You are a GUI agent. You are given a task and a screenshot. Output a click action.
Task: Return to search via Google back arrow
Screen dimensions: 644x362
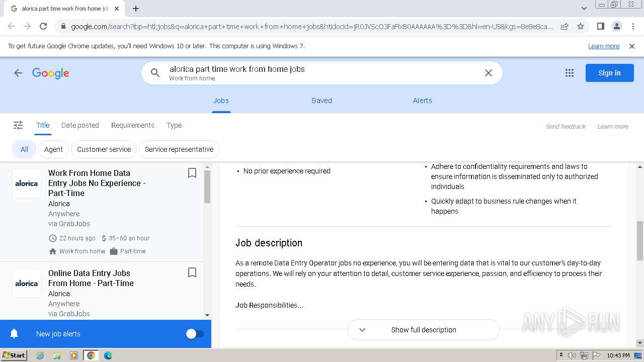click(18, 73)
